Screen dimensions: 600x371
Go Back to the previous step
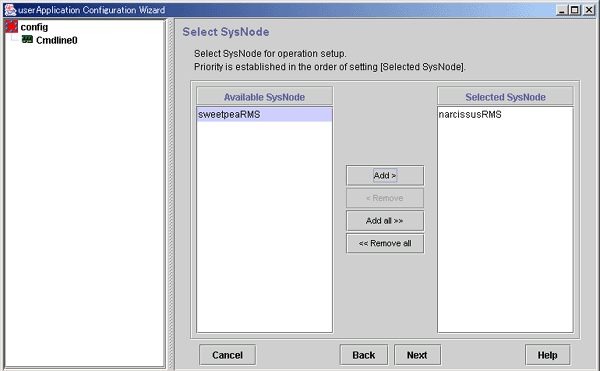(364, 355)
